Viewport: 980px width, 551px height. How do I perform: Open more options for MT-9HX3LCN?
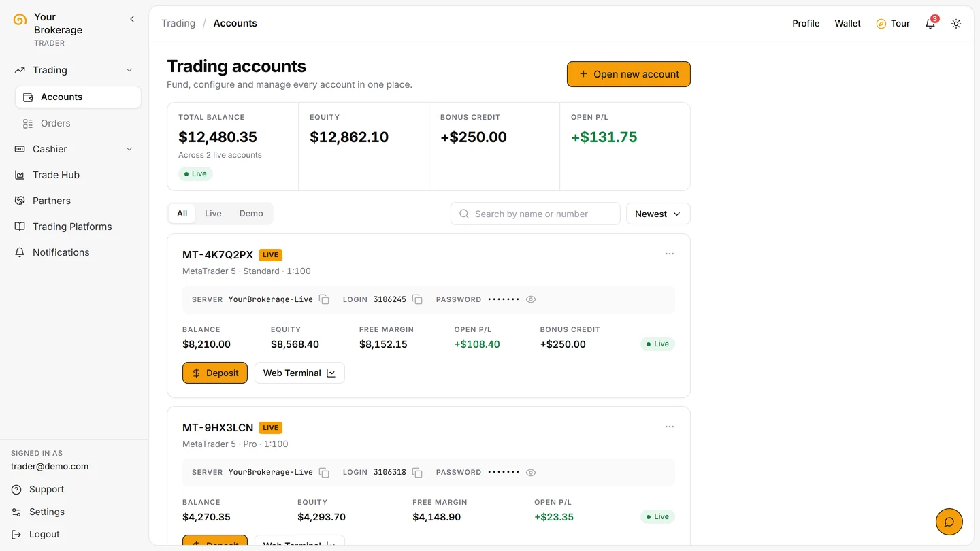[670, 427]
